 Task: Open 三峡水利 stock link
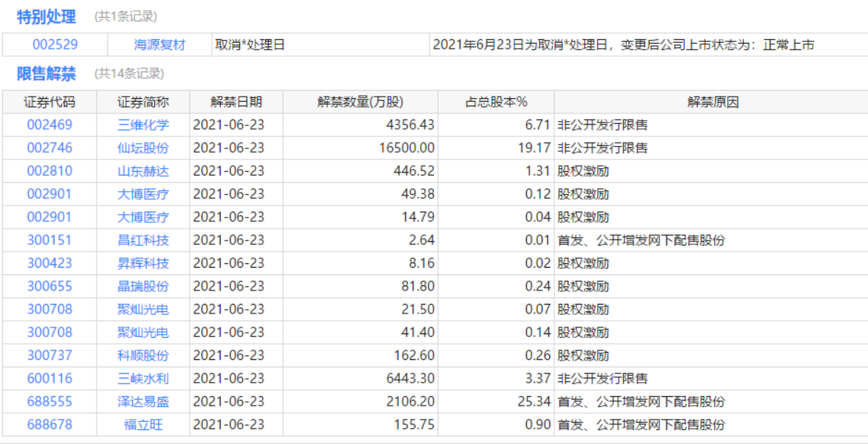tap(143, 379)
